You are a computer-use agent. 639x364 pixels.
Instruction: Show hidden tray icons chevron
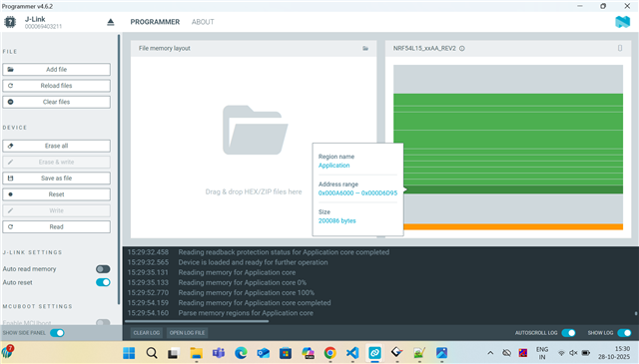pos(490,353)
